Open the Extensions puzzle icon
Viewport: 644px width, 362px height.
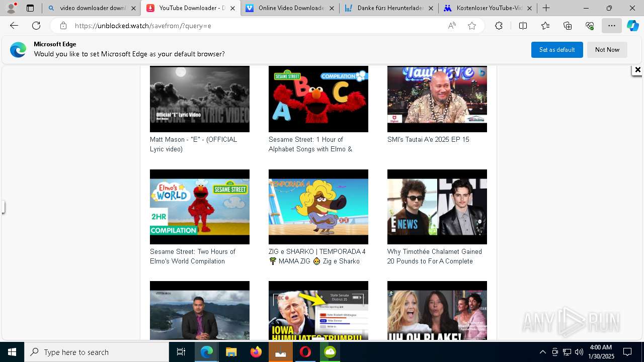[x=499, y=26]
